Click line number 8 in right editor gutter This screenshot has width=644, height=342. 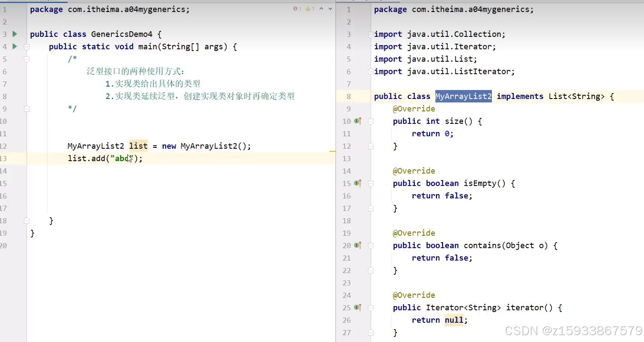(348, 96)
